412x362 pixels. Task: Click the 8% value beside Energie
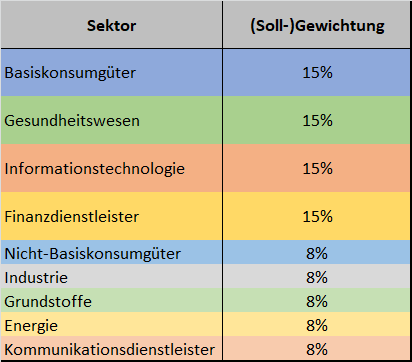coord(317,325)
